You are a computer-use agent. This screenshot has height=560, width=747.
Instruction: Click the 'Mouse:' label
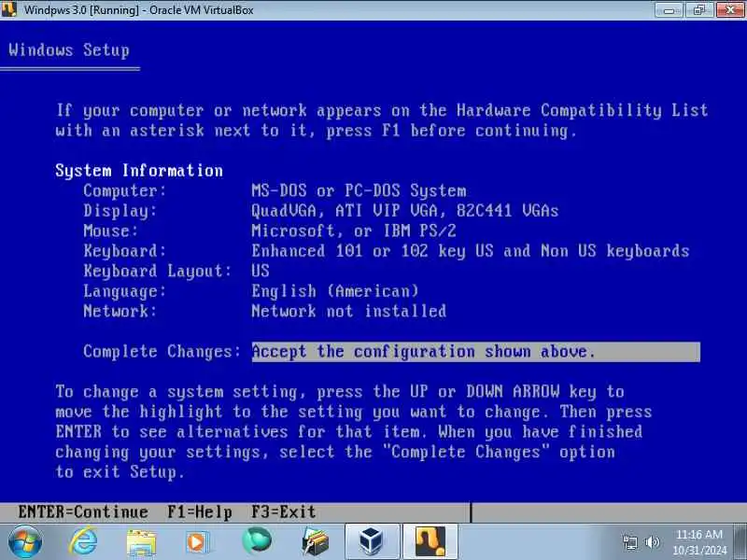pos(110,231)
